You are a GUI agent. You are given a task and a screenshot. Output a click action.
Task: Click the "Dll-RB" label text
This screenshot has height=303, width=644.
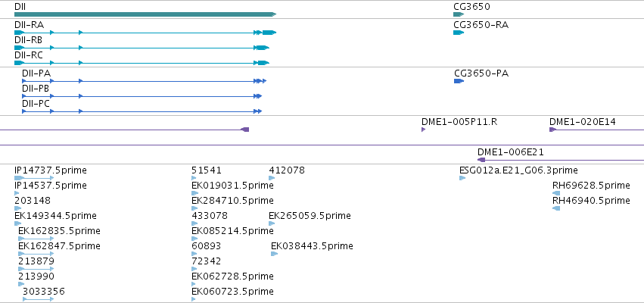point(28,40)
